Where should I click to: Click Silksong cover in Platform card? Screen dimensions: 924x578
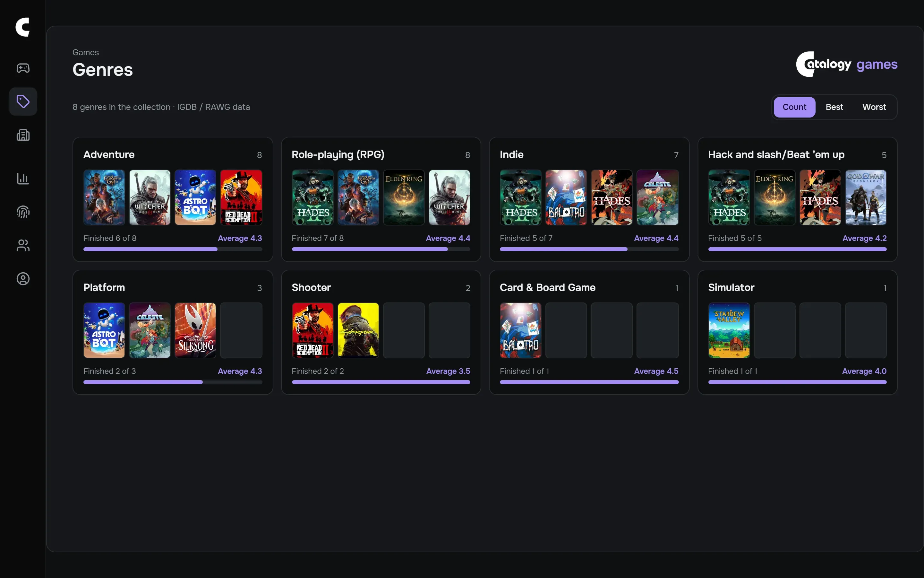point(195,331)
